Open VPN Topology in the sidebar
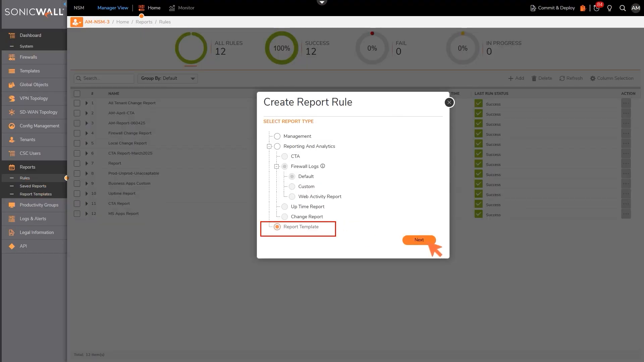Viewport: 644px width, 362px height. point(34,98)
